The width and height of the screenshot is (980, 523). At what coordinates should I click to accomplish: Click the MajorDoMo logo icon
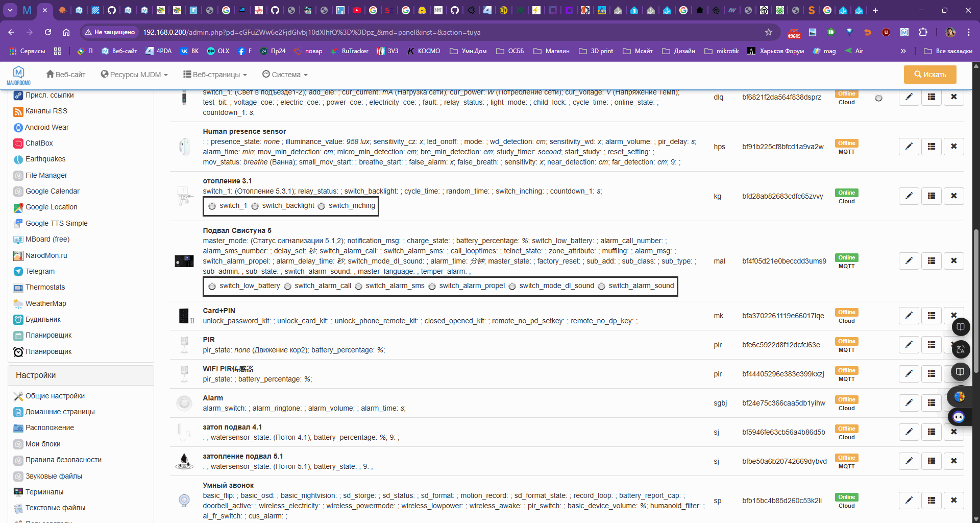click(19, 75)
